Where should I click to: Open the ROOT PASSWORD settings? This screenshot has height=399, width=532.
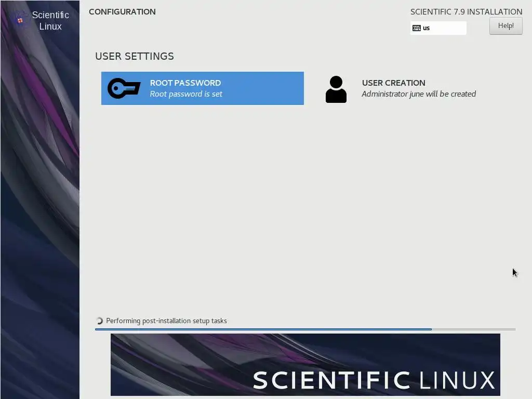203,88
